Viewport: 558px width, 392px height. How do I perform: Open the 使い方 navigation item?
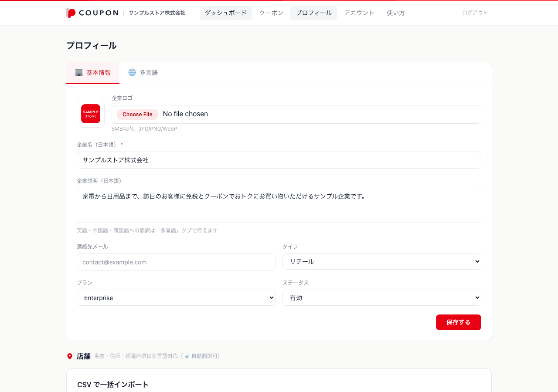(x=396, y=13)
